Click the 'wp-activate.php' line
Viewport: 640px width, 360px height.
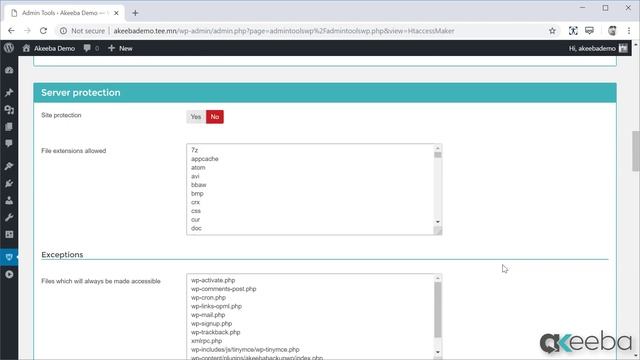coord(213,280)
